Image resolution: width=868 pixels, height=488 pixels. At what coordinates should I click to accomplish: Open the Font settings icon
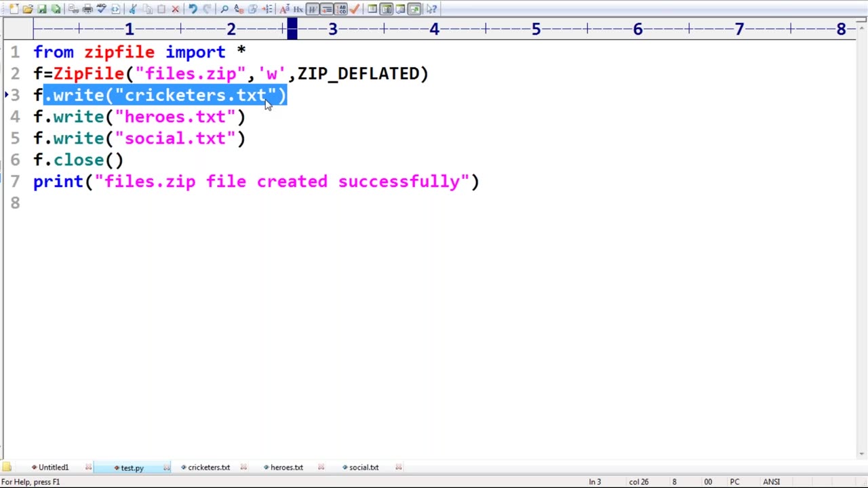(284, 9)
